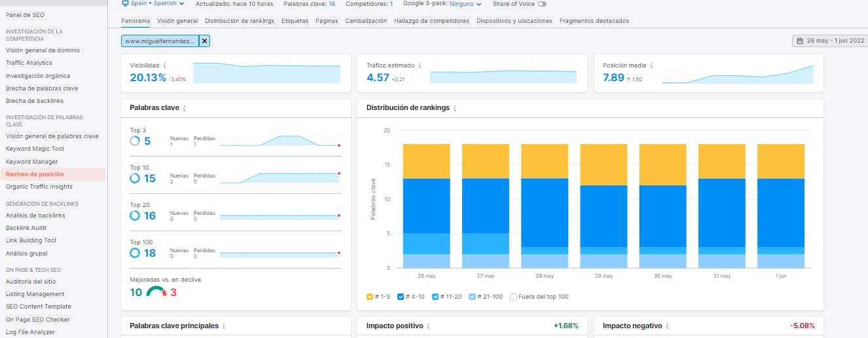Open info tooltip next to Posición media
Viewport: 868px width, 338px height.
click(x=652, y=66)
